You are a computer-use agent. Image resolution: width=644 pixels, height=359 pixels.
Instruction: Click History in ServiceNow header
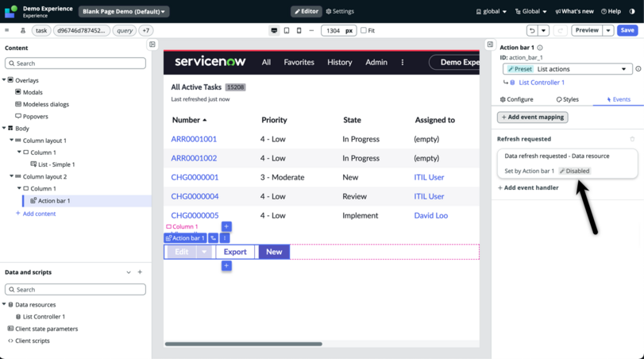coord(340,63)
